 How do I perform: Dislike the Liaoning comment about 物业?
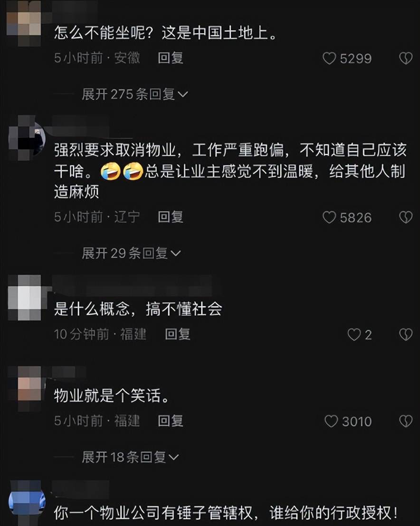click(406, 217)
